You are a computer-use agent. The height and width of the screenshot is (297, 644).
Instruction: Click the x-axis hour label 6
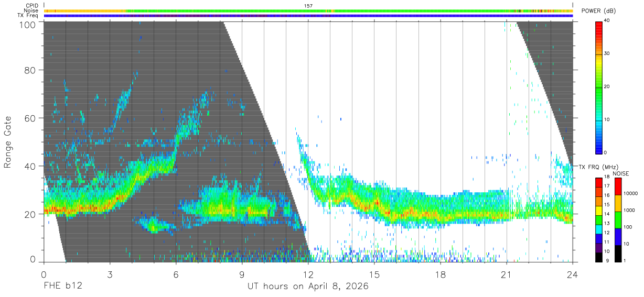point(176,273)
